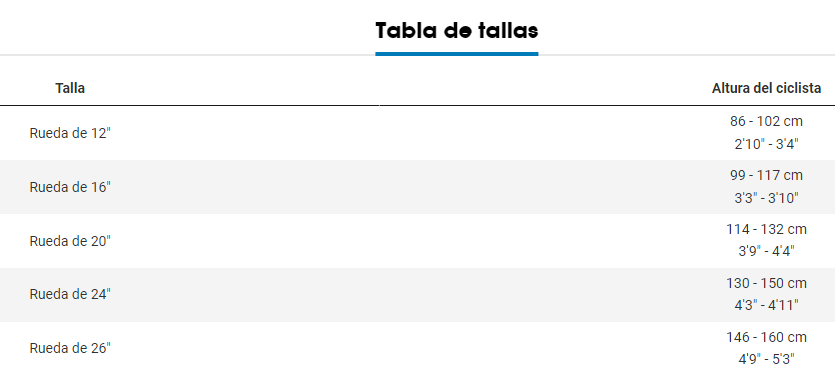
Task: Click the Rueda de 20" row label
Action: [x=70, y=241]
